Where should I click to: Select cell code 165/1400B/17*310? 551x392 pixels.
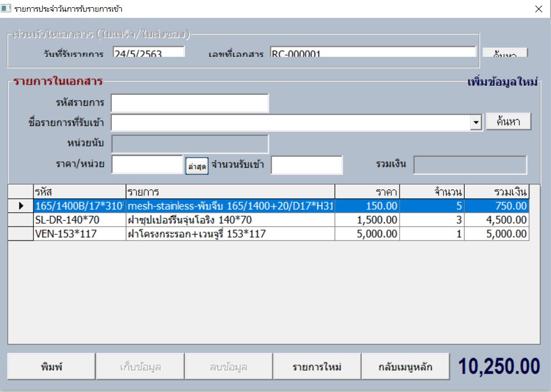coord(80,205)
